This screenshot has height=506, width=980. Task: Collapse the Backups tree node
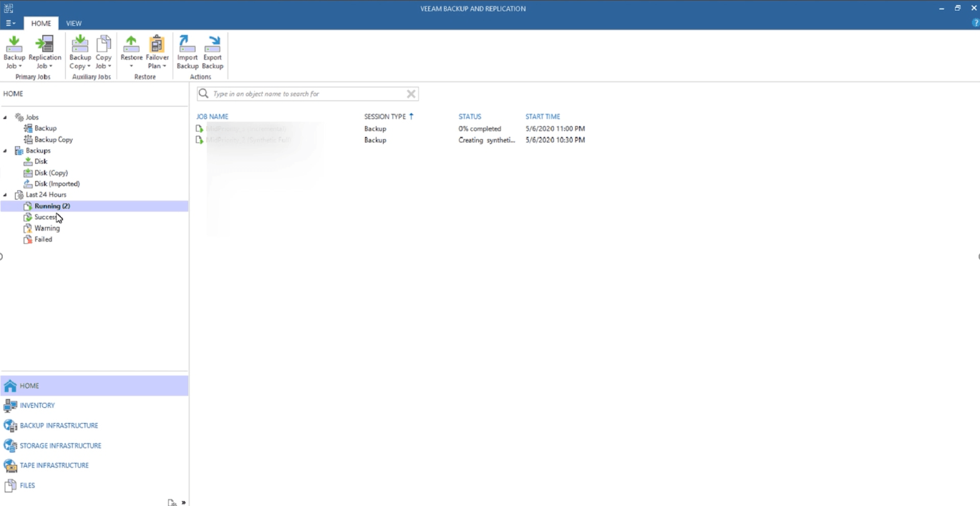[5, 151]
